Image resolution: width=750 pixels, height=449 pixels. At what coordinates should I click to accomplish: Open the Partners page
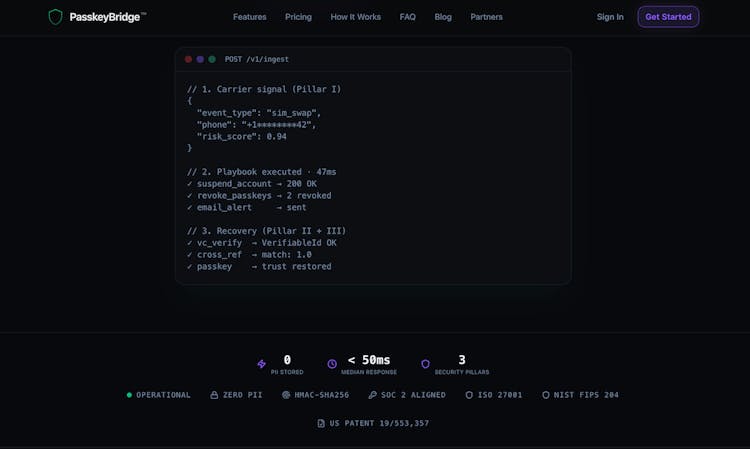click(486, 17)
